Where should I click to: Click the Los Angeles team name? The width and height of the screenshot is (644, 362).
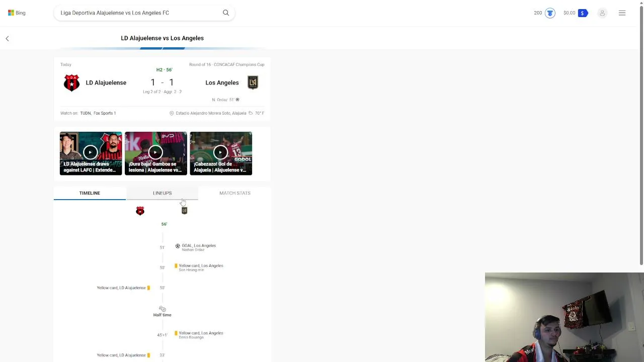(x=222, y=83)
